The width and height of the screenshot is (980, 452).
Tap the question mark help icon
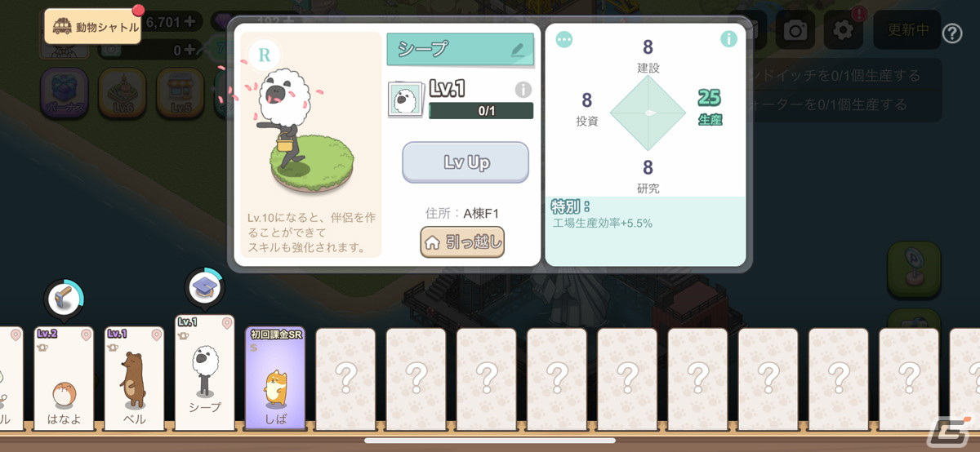point(952,33)
